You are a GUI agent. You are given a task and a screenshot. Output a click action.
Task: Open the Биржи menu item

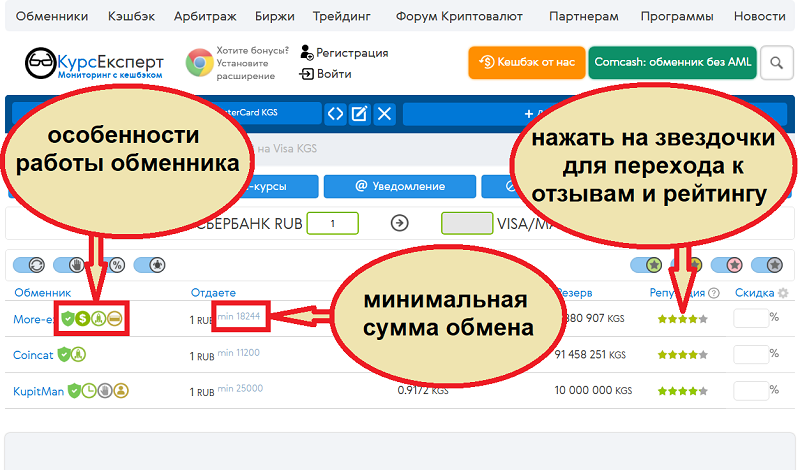(x=274, y=16)
